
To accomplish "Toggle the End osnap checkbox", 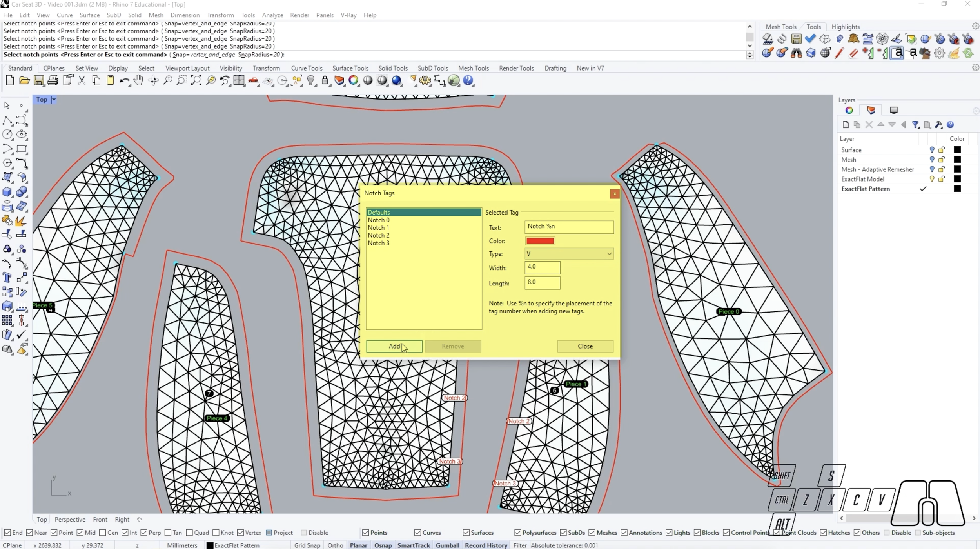I will 7,533.
